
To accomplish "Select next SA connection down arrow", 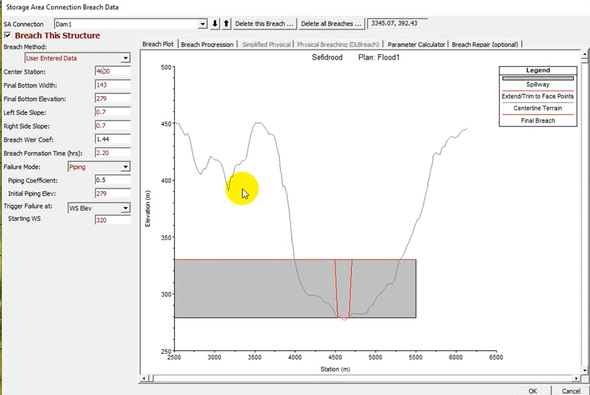I will [x=214, y=24].
